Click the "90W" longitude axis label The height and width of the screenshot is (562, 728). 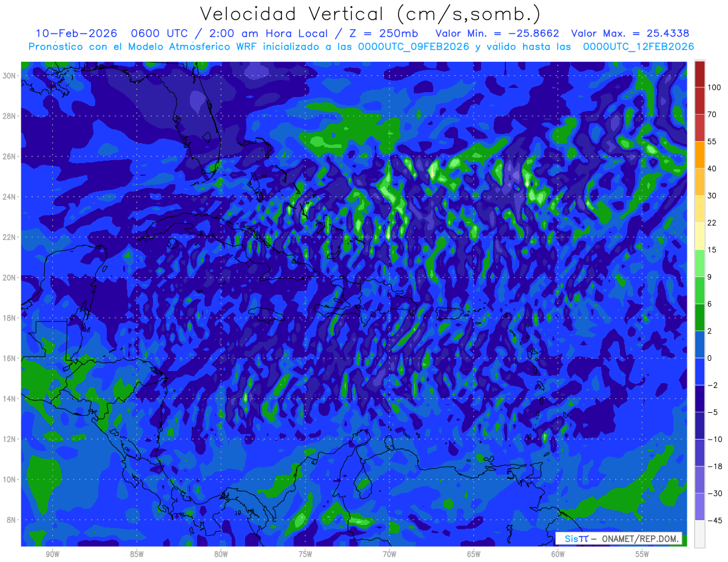click(x=52, y=554)
